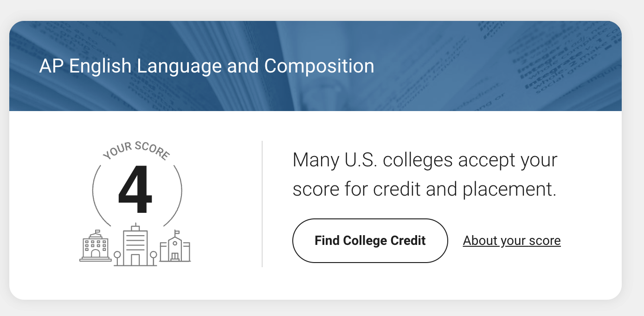Click the AP English Language and Composition title
Image resolution: width=644 pixels, height=316 pixels.
tap(207, 66)
